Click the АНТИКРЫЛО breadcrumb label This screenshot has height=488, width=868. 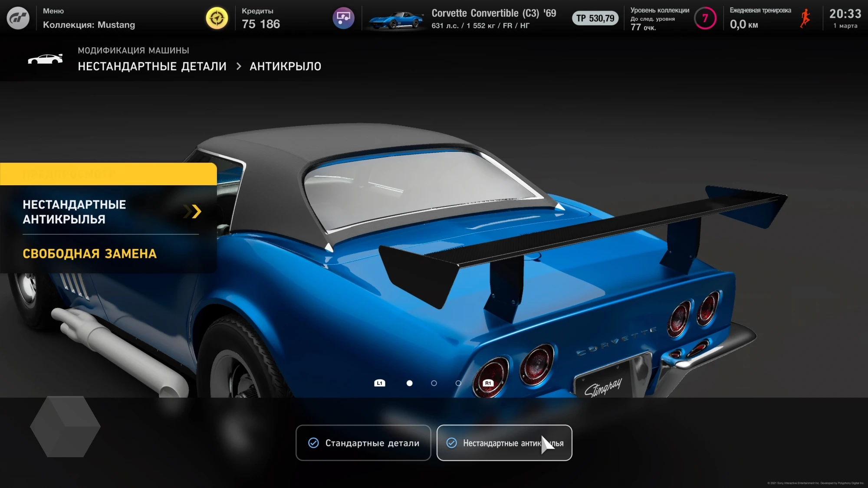[285, 66]
